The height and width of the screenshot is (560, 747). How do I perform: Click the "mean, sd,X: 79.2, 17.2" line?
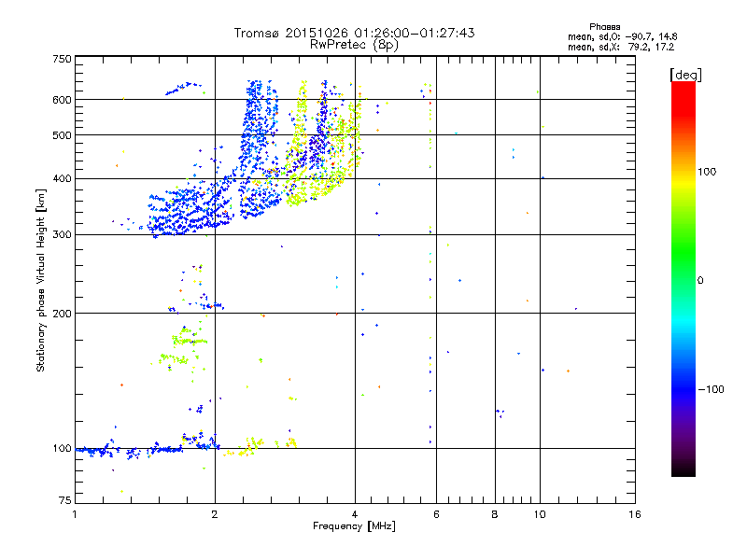click(621, 47)
